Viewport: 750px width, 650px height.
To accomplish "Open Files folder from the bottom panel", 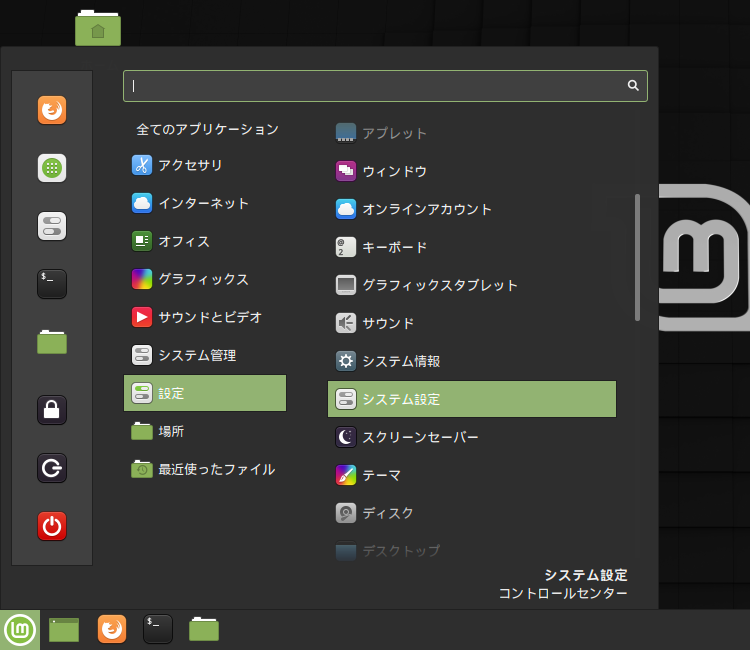I will pos(204,629).
